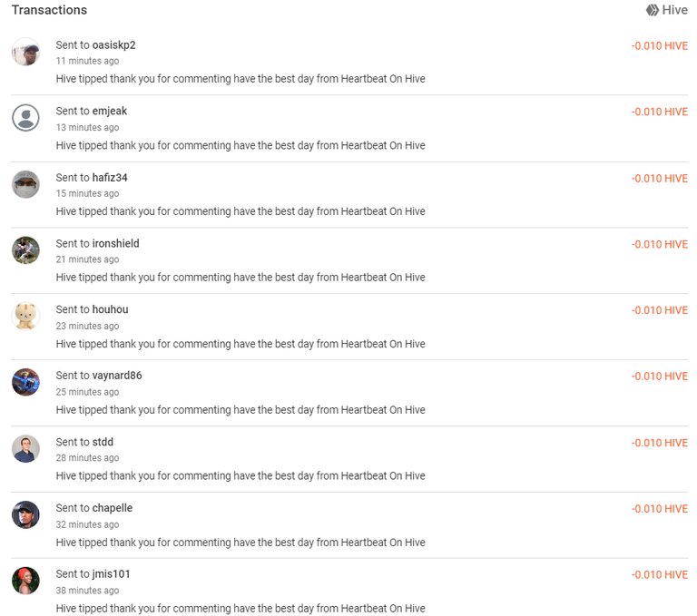Viewport: 697px width, 616px height.
Task: Open the oasiskp2 username link
Action: pyautogui.click(x=113, y=44)
